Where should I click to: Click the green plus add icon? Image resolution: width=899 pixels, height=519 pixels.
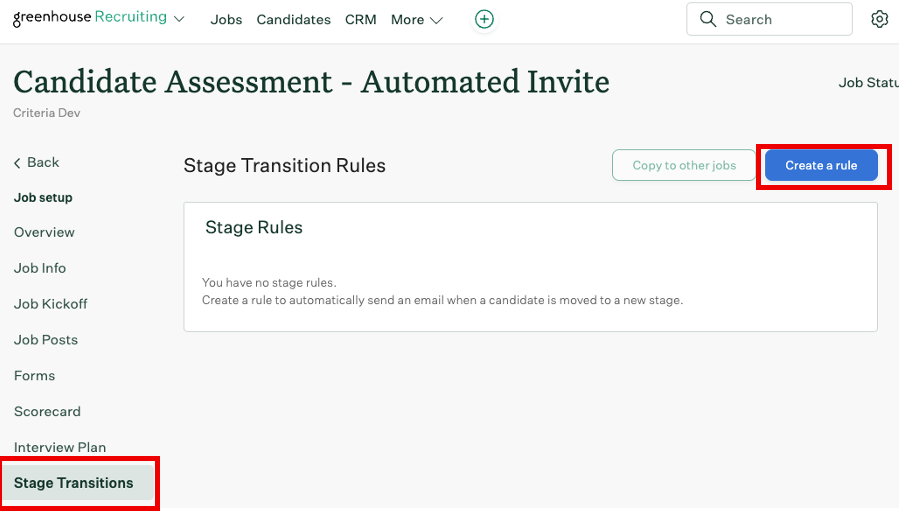pyautogui.click(x=484, y=19)
